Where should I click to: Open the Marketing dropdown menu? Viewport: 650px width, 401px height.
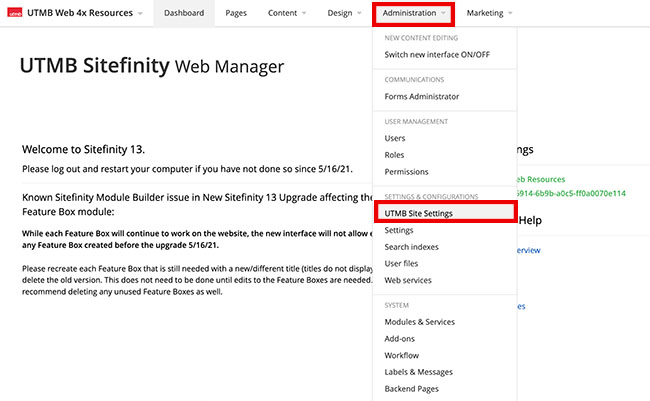coord(489,14)
